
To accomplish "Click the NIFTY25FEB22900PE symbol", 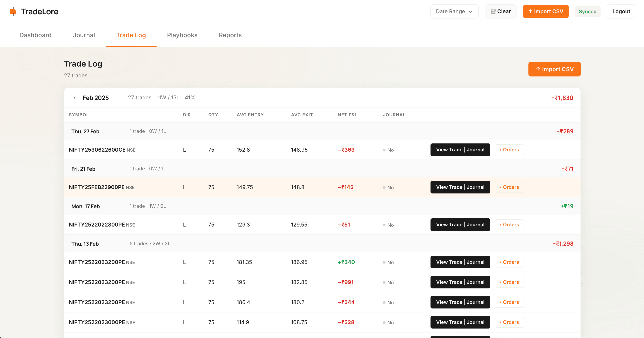I will (97, 187).
